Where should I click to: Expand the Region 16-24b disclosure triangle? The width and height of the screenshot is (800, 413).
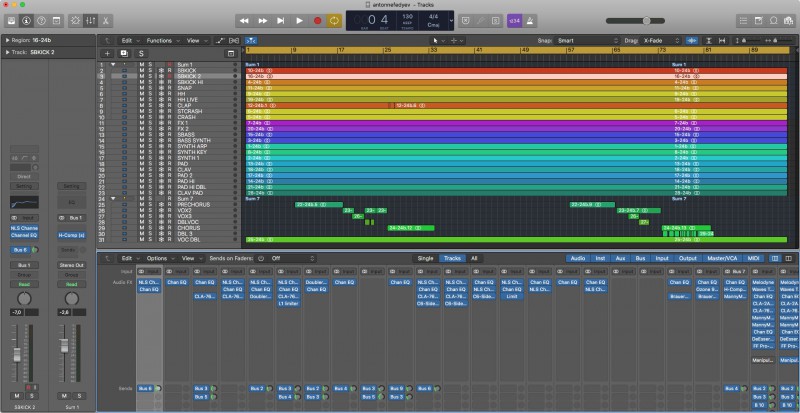click(6, 40)
